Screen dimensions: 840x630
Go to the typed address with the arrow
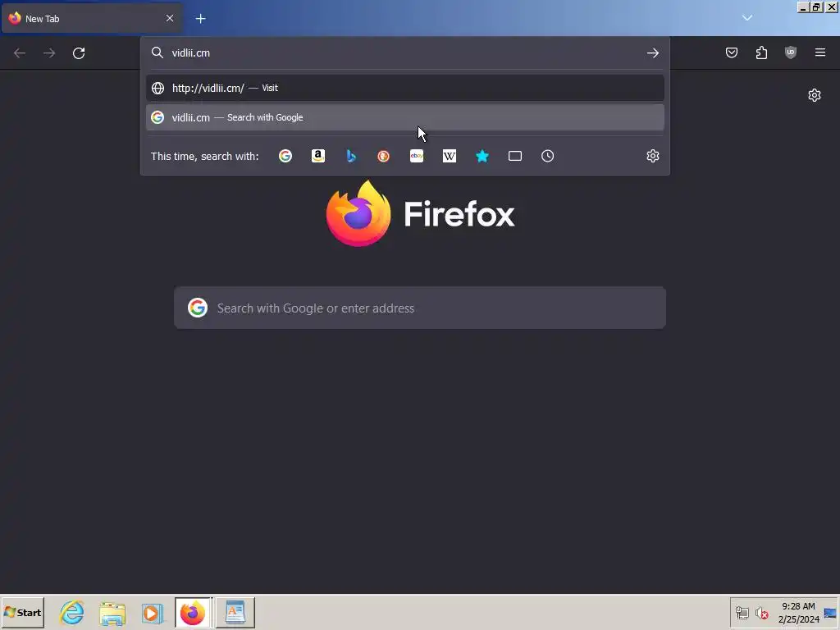coord(652,53)
